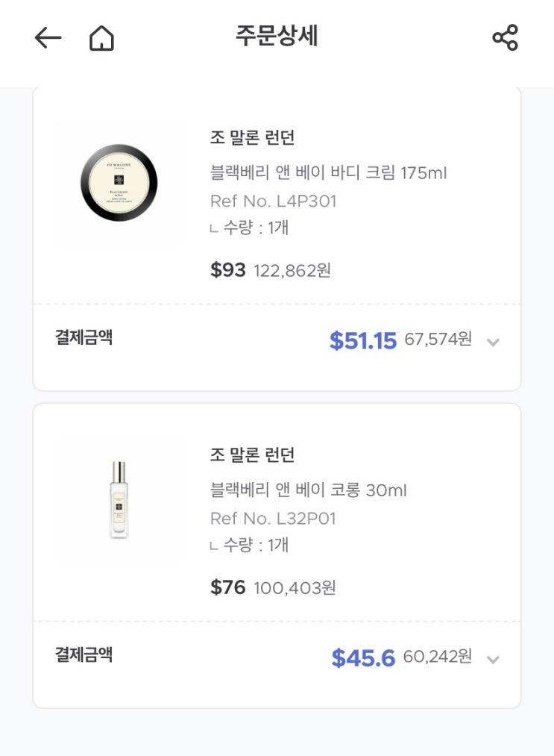Tap the $76 cologne price
The image size is (554, 756).
click(x=227, y=587)
